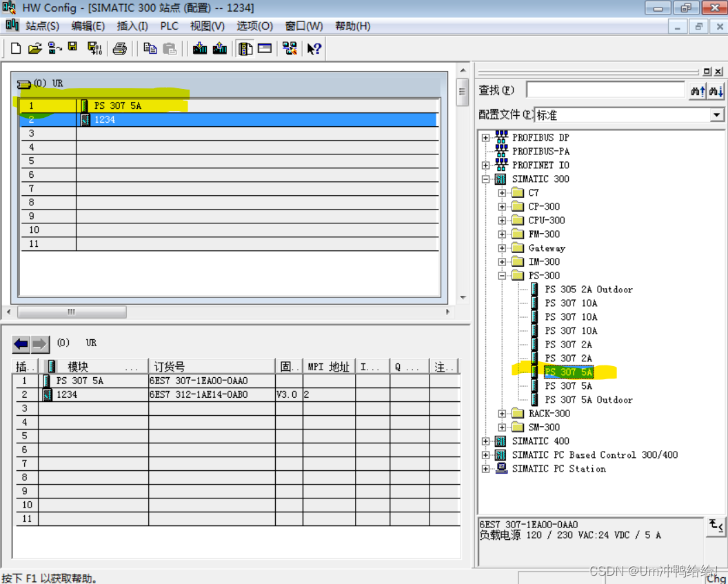Select empty rack slot 3 row
This screenshot has width=728, height=584.
pyautogui.click(x=230, y=134)
